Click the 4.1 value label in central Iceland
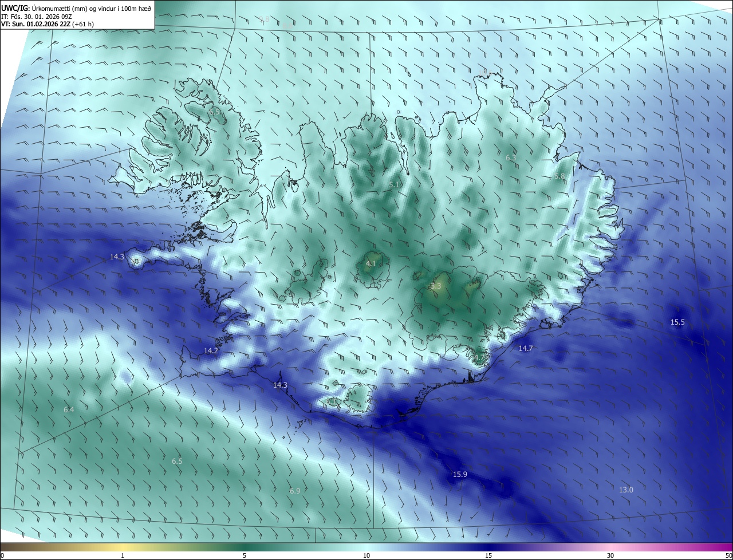 click(371, 263)
